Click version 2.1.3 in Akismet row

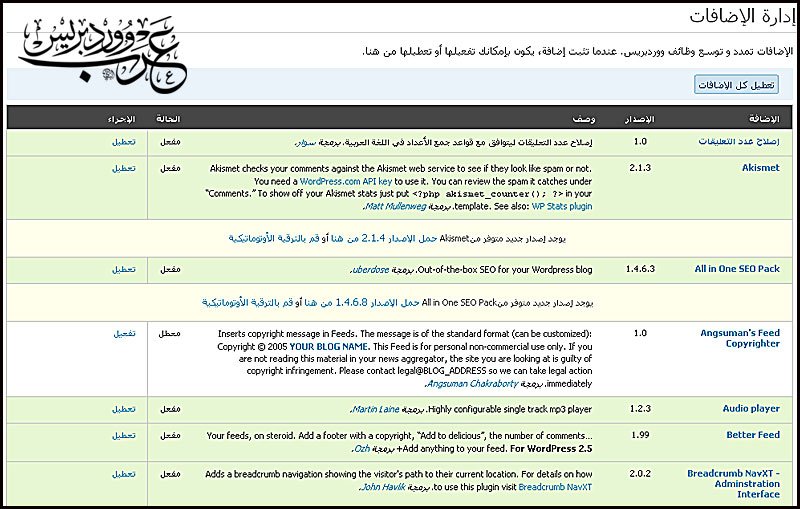[640, 167]
